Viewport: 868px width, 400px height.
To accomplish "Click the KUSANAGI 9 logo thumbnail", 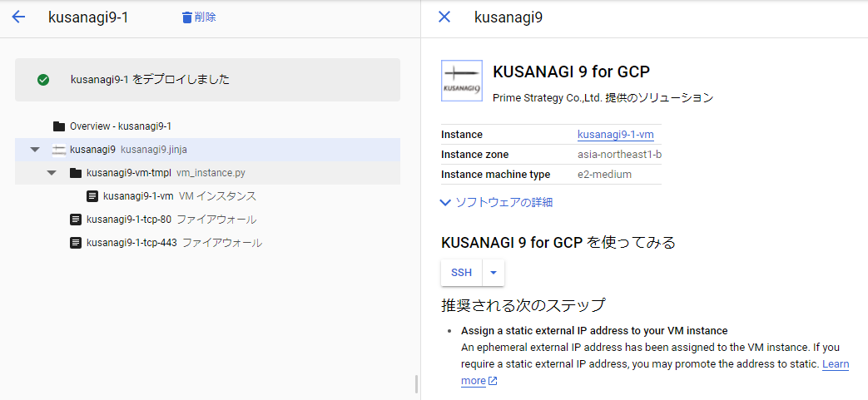I will [462, 81].
